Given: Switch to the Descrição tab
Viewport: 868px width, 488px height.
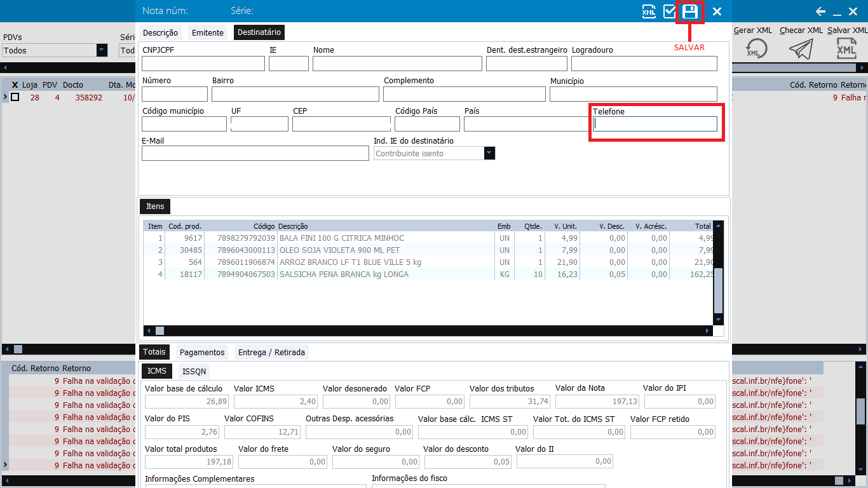Looking at the screenshot, I should [160, 32].
